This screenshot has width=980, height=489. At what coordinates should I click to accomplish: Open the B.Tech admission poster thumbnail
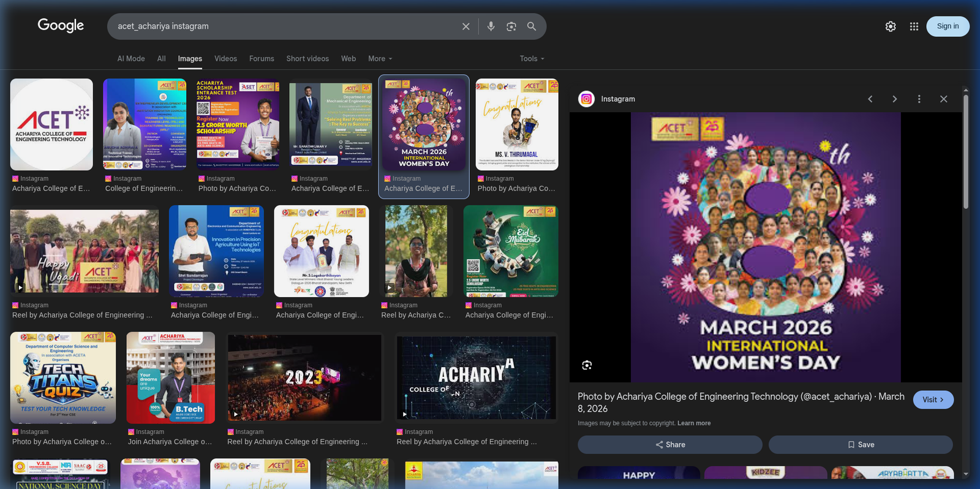point(171,378)
